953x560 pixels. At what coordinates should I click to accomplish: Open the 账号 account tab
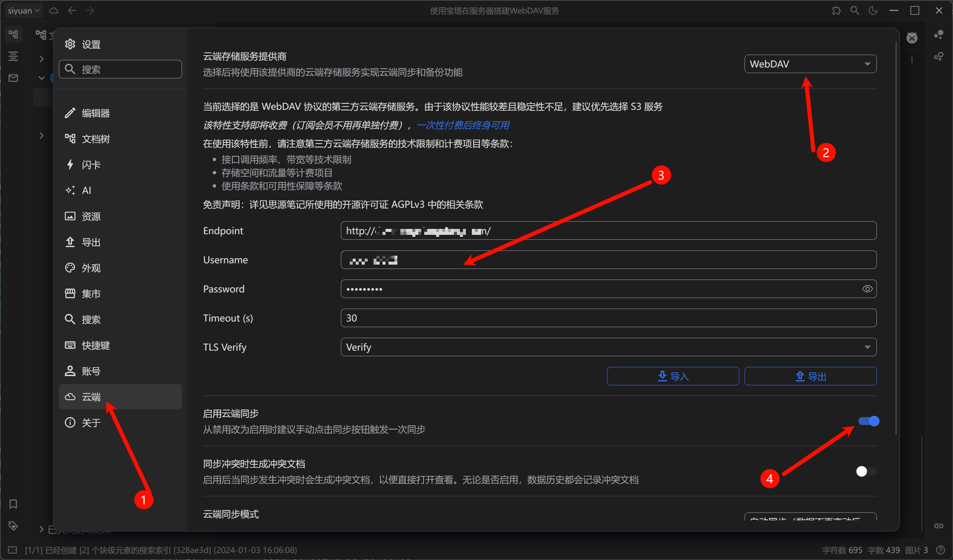click(120, 371)
